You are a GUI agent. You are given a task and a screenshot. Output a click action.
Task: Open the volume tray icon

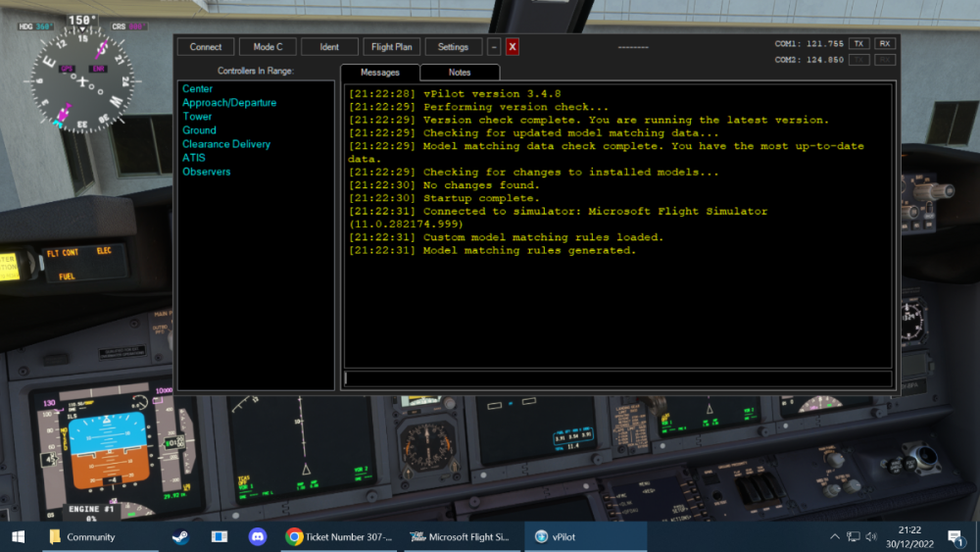tap(872, 537)
